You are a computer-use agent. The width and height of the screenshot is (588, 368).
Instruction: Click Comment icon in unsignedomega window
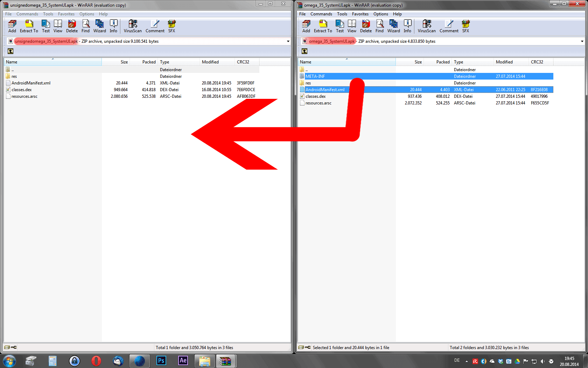click(155, 26)
